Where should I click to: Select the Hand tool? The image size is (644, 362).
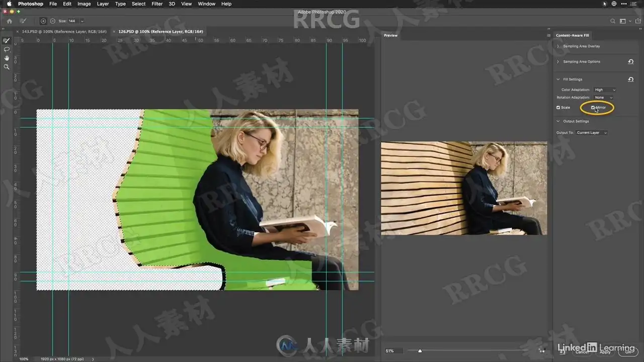(7, 58)
